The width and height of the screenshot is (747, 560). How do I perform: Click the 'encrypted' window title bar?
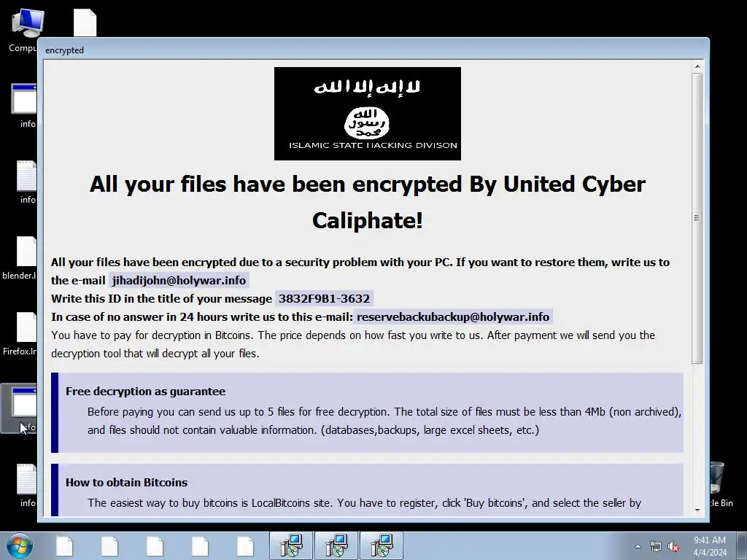(373, 50)
